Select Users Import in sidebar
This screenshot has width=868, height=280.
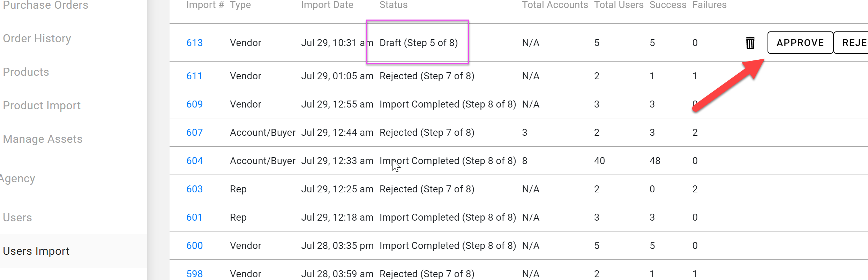[36, 251]
